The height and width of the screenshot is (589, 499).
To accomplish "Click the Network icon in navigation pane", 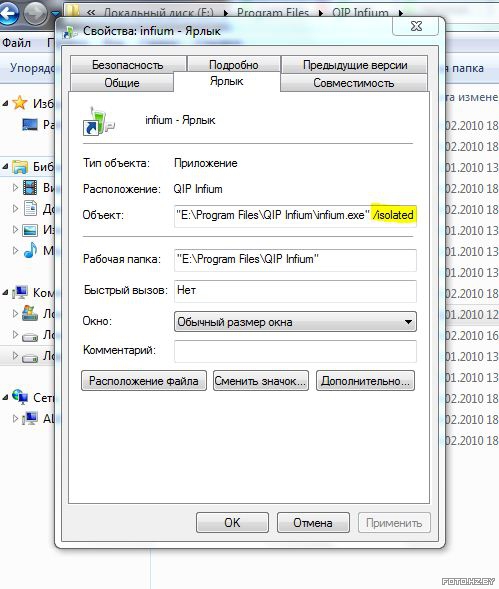I will point(20,397).
